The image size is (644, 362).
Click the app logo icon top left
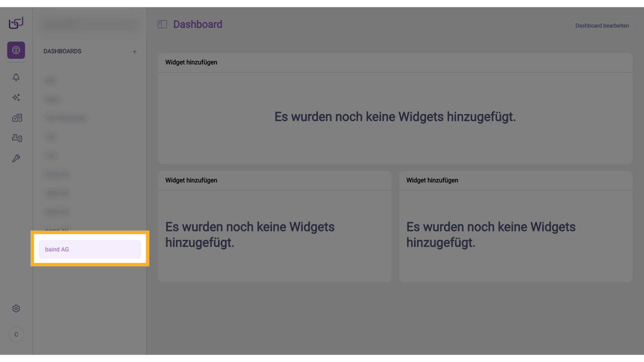click(x=16, y=23)
